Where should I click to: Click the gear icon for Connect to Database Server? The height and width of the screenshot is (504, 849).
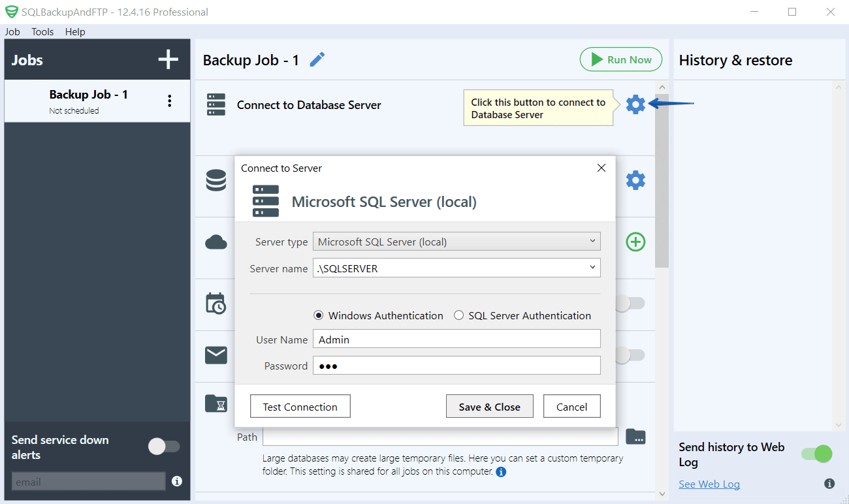click(x=635, y=104)
